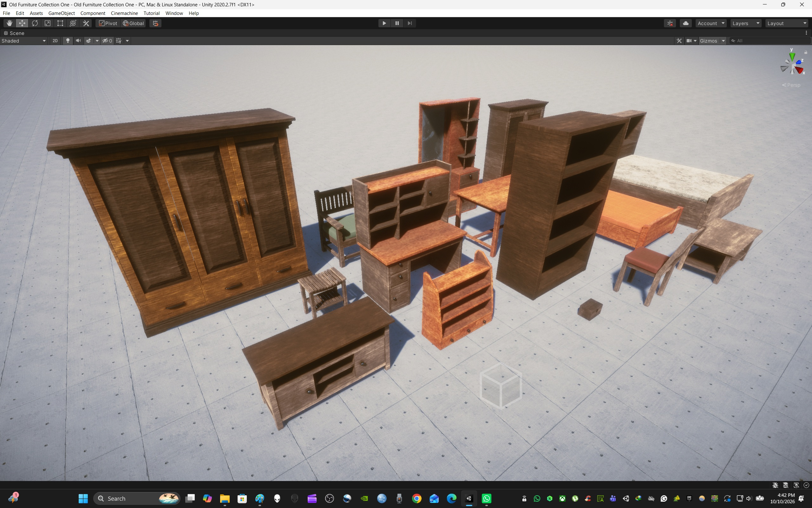
Task: Select the Rotate tool
Action: tap(35, 23)
